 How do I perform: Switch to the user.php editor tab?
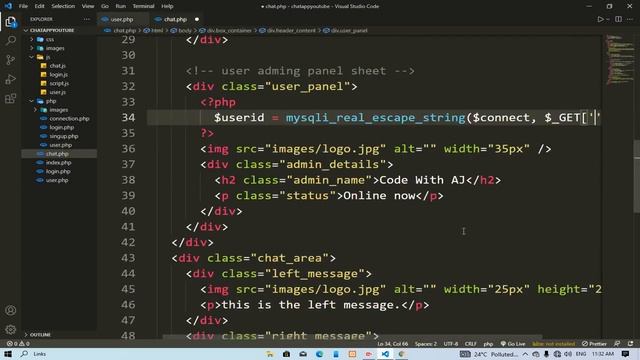[122, 19]
